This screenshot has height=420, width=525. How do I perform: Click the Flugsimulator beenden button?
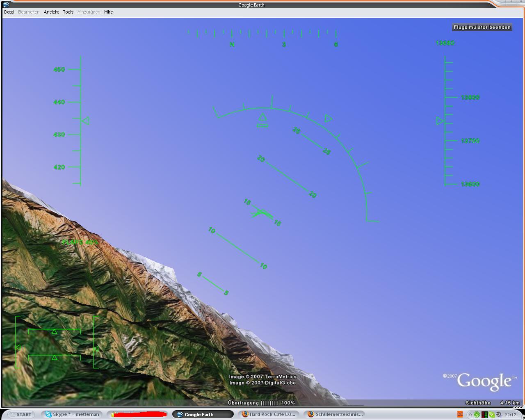482,27
